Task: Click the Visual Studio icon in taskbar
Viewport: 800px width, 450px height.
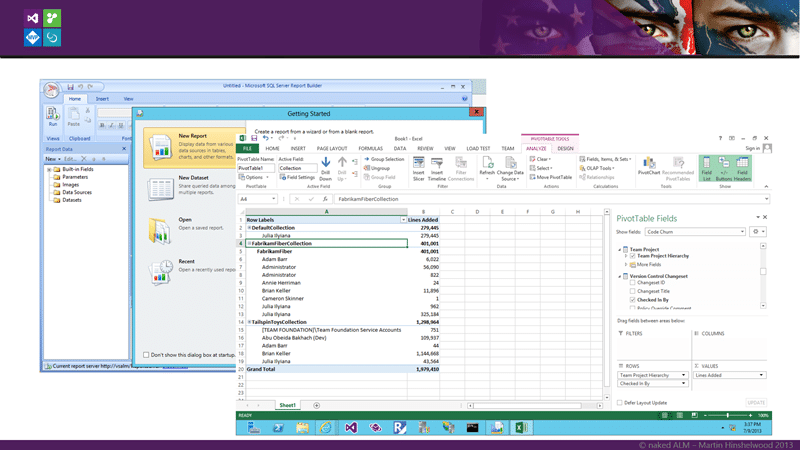Action: click(x=351, y=428)
